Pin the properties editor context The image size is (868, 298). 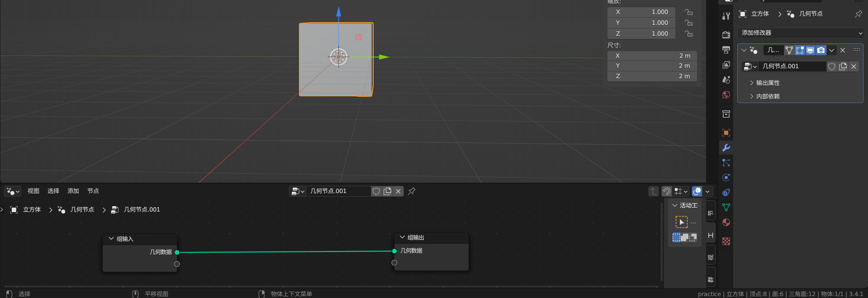(858, 14)
